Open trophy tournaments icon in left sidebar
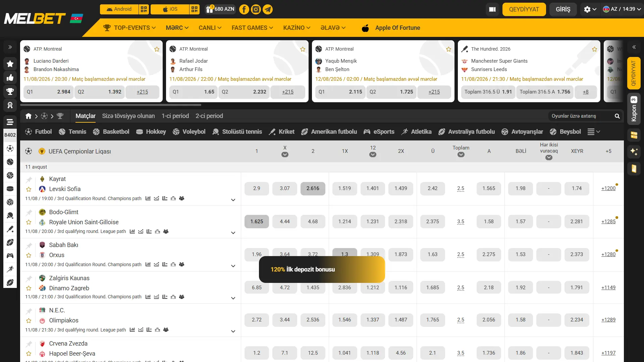Image resolution: width=644 pixels, height=362 pixels. [10, 92]
